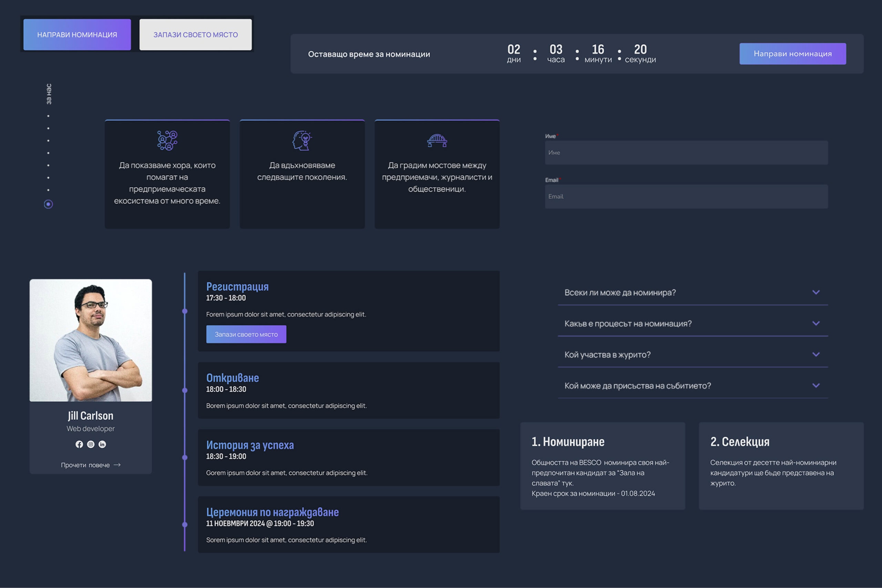Expand 'Всеки ли може да номинира?' question

(x=816, y=292)
